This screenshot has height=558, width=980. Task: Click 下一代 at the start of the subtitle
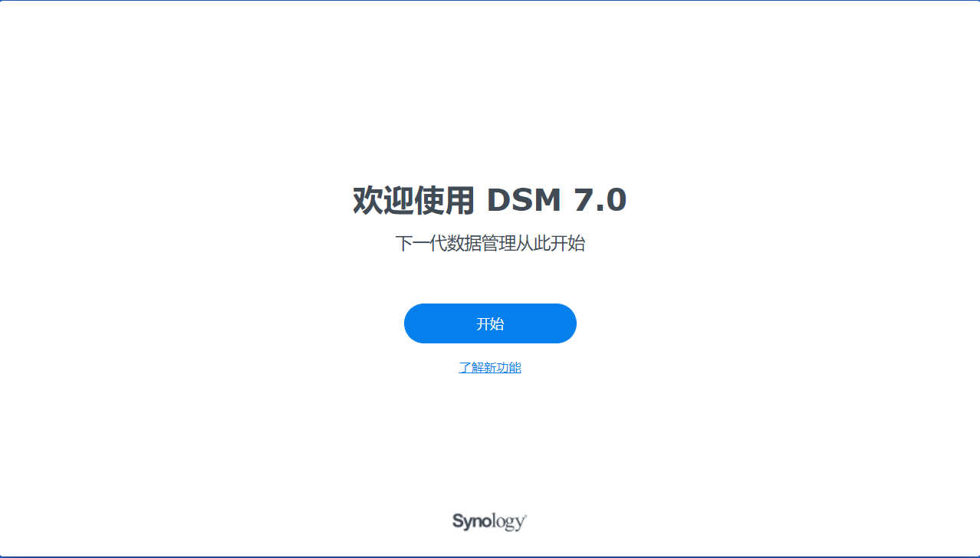(x=423, y=244)
